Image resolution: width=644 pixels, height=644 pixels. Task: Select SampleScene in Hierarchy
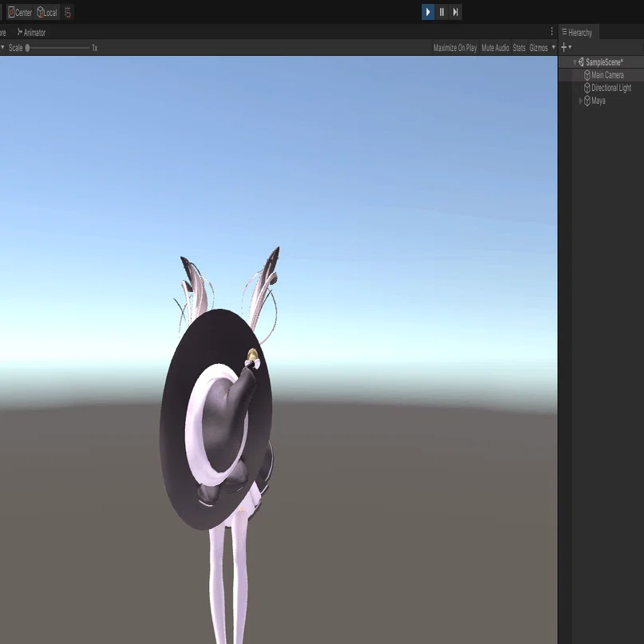tap(604, 62)
